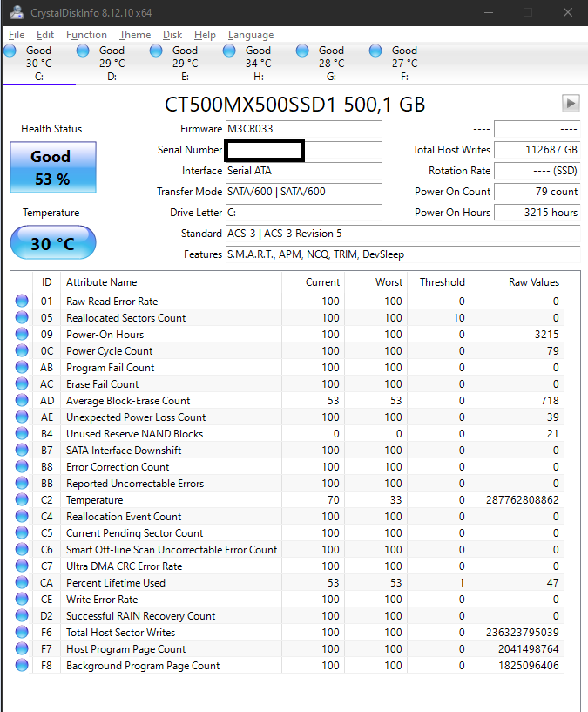The height and width of the screenshot is (712, 588).
Task: Open the Help menu
Action: tap(205, 35)
